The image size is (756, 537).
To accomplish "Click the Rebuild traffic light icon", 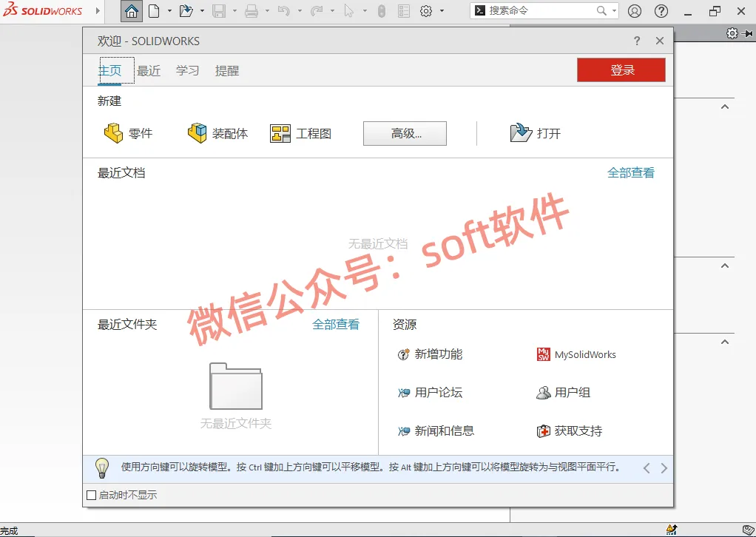I will [382, 10].
